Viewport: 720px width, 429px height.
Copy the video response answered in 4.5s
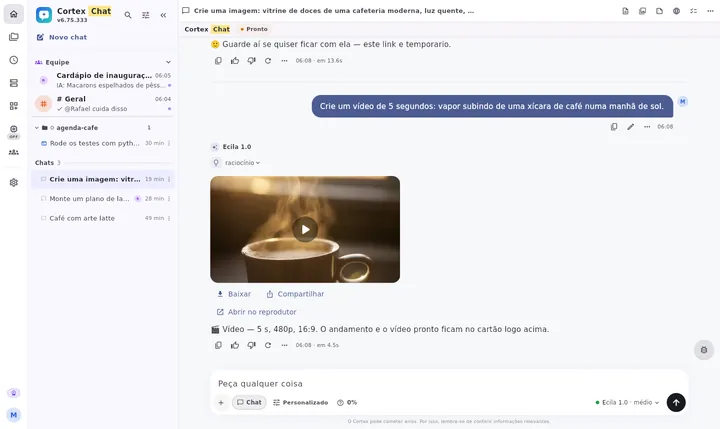(x=219, y=345)
